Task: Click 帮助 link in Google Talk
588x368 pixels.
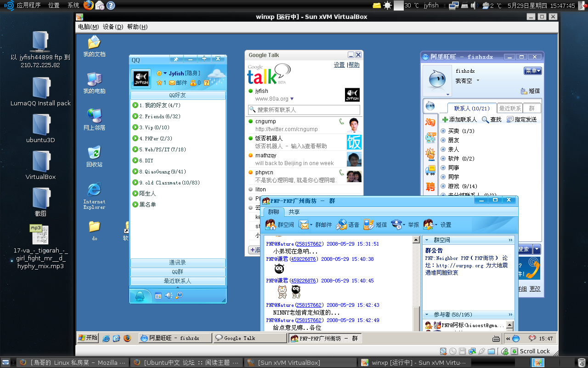Action: pyautogui.click(x=354, y=65)
